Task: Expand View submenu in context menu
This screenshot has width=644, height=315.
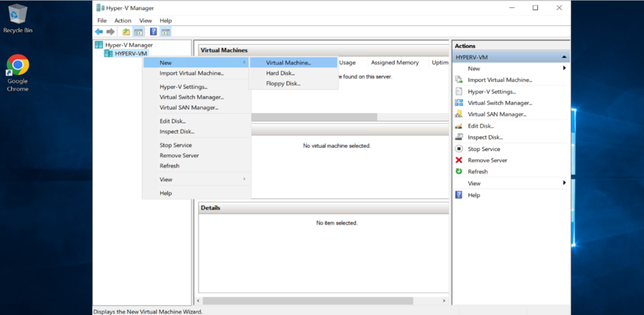Action: (196, 179)
